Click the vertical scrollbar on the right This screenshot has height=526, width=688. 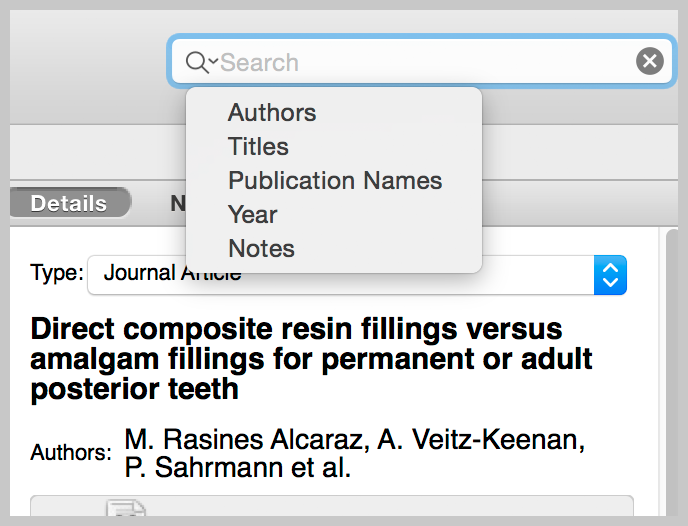pos(671,372)
